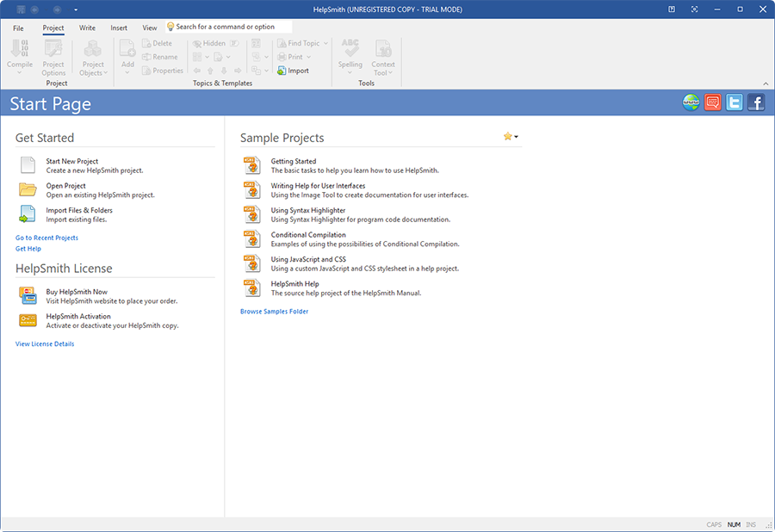The width and height of the screenshot is (775, 532).
Task: Click the back navigation arrow in title bar
Action: pos(34,9)
